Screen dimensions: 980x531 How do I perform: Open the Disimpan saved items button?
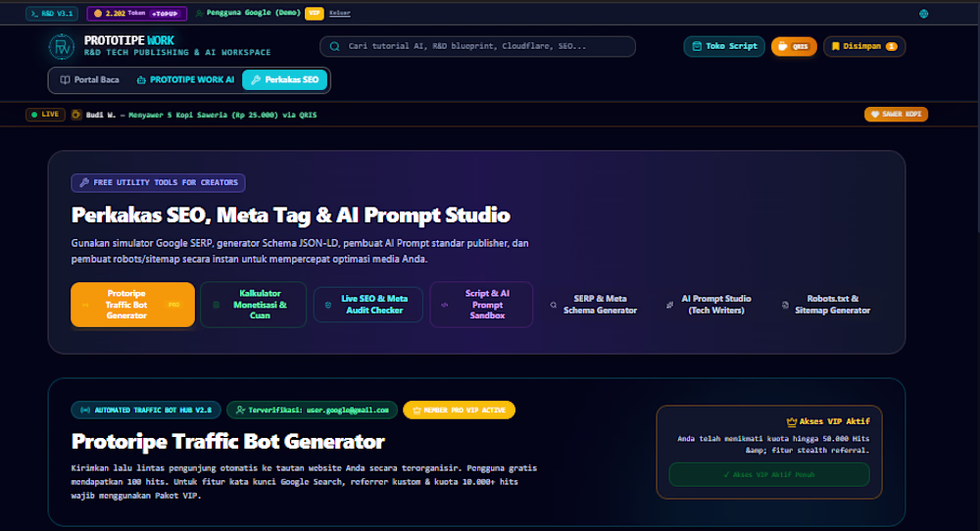coord(864,46)
